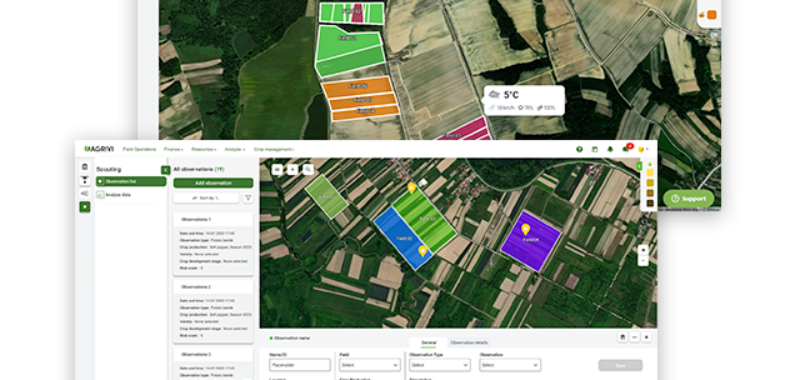The height and width of the screenshot is (380, 800).
Task: Click the Add observation button
Action: coord(213,183)
